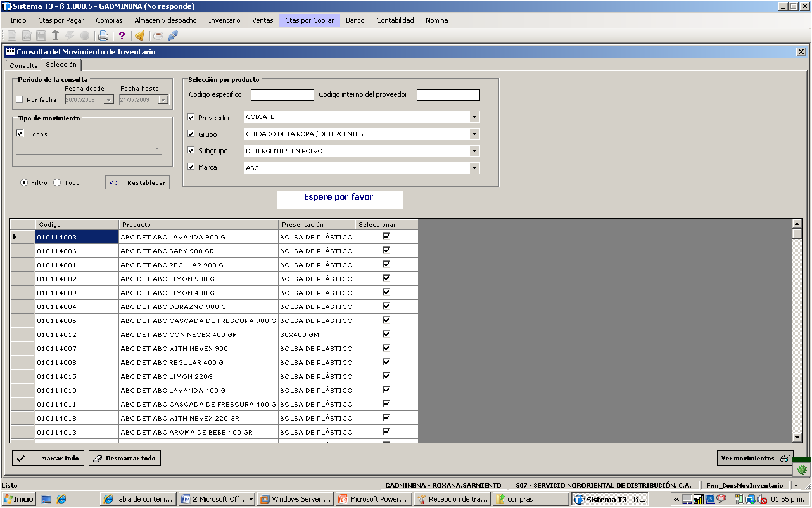Image resolution: width=812 pixels, height=508 pixels.
Task: Click the edit document toolbar icon
Action: (27, 35)
